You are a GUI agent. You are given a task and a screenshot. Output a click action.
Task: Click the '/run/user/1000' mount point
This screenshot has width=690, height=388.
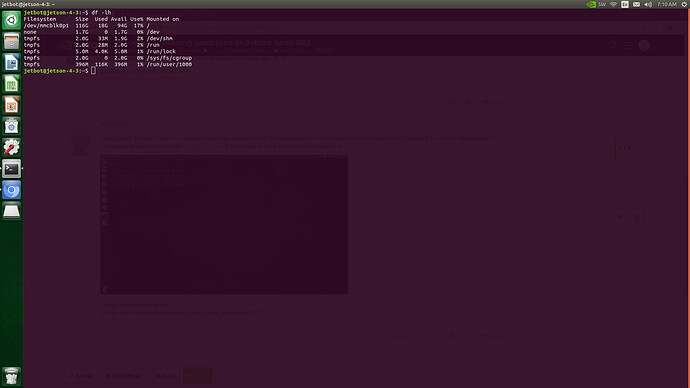[169, 64]
